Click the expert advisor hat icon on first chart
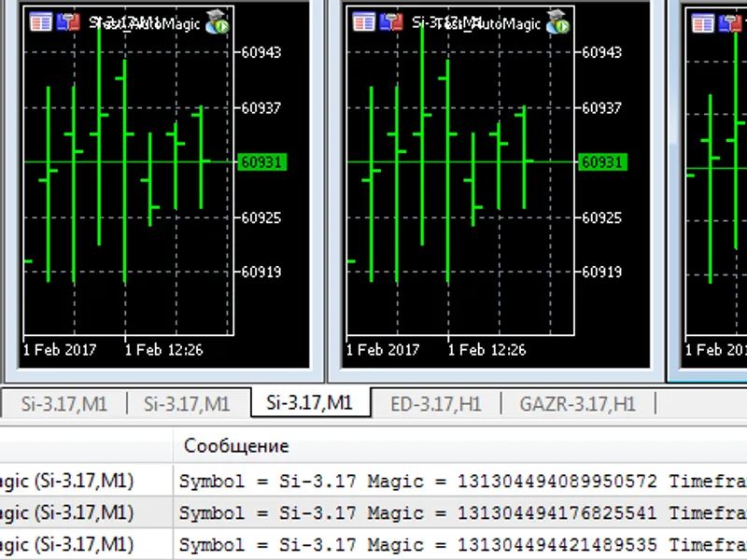 (218, 21)
